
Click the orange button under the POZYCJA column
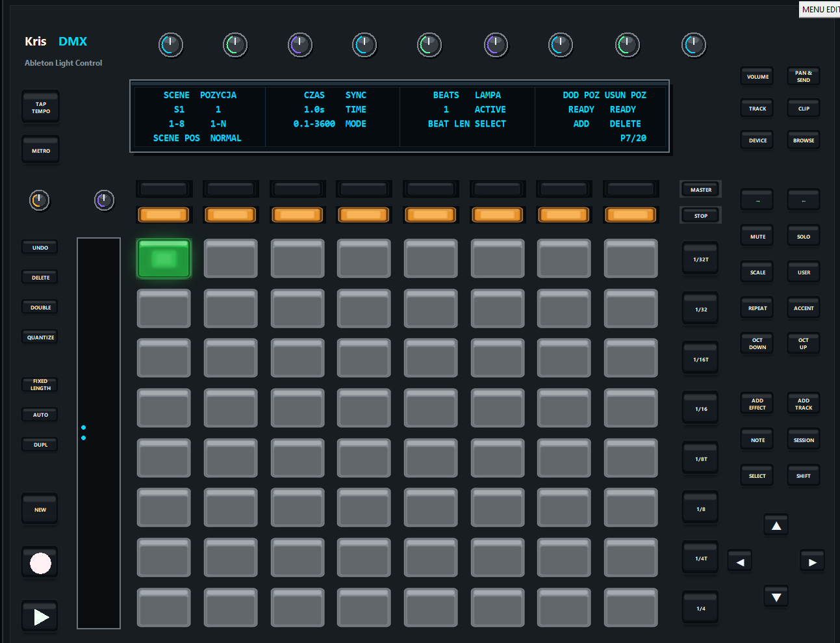pyautogui.click(x=231, y=215)
